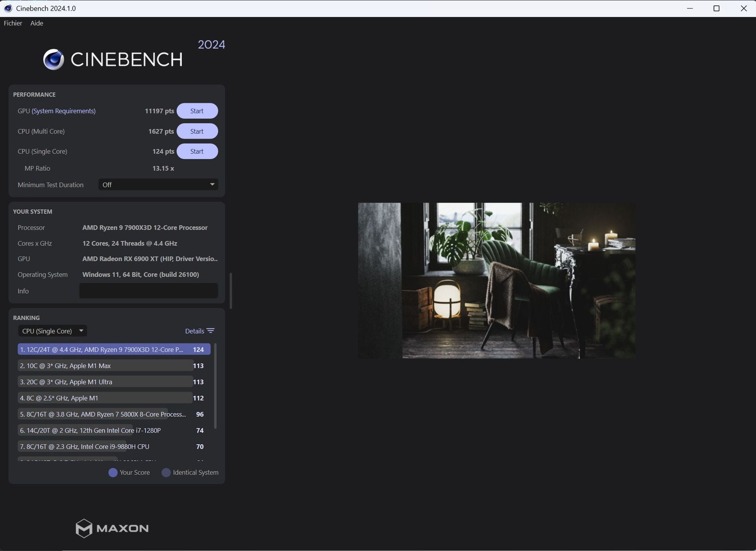Click the AMD Radeon RX 6900 XT text
Screen dimensions: 756x551
pyautogui.click(x=150, y=259)
